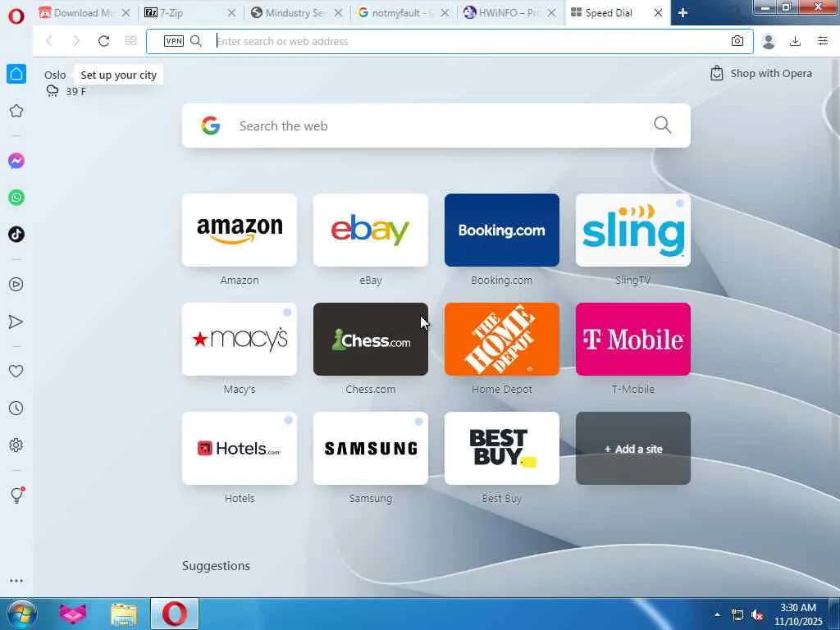Open the Hotels.com speed dial tile
840x630 pixels.
coord(240,449)
